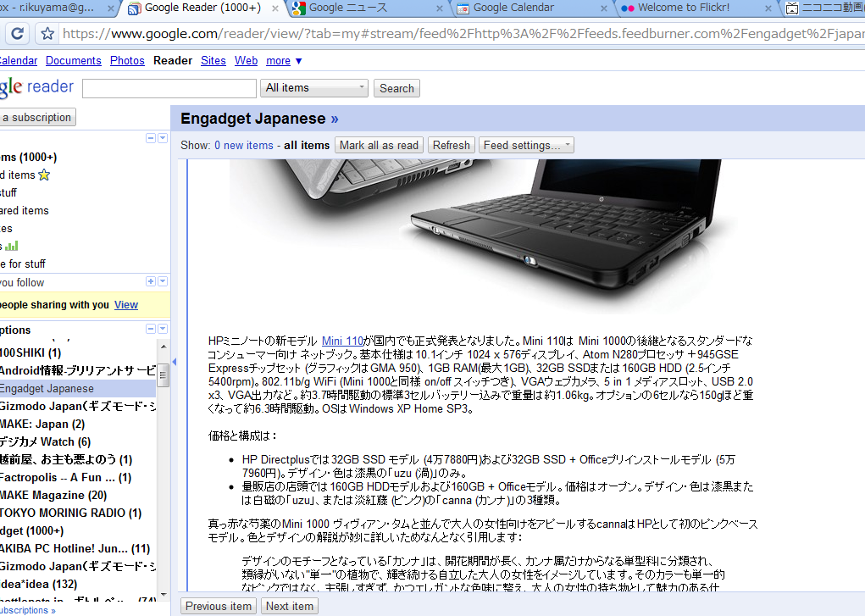The height and width of the screenshot is (616, 865).
Task: Open the "All items" search scope dropdown
Action: point(315,88)
